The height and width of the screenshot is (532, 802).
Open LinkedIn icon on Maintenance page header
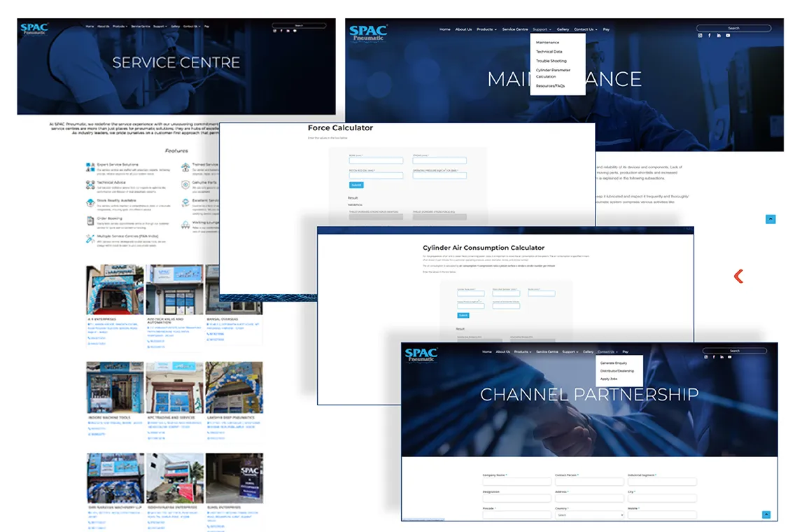click(x=719, y=35)
